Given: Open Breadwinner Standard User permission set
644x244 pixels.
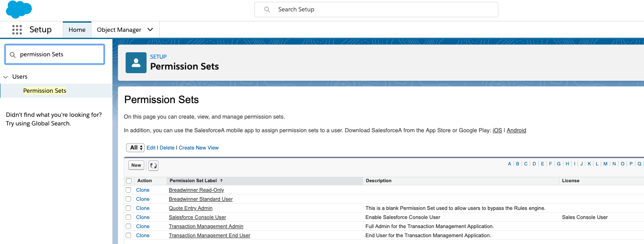Looking at the screenshot, I should tap(201, 199).
